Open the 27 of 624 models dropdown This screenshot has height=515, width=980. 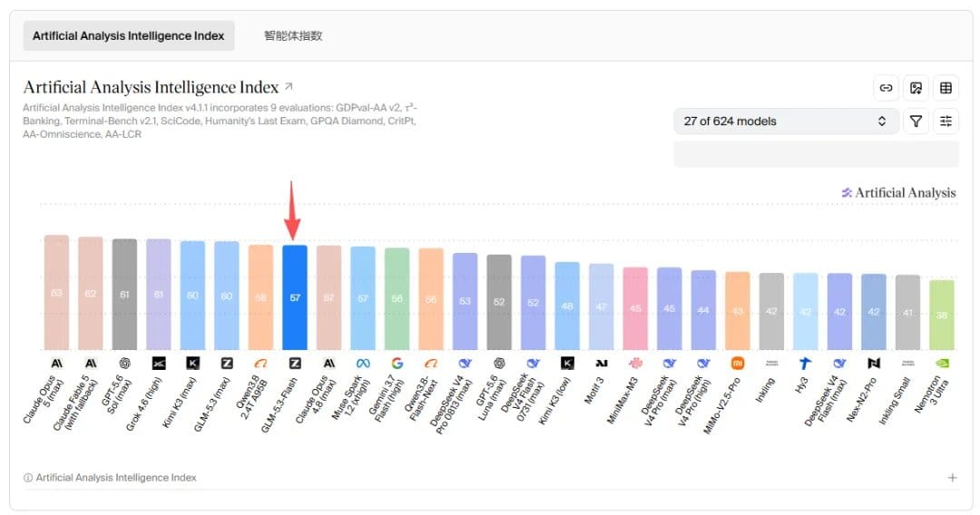pos(786,121)
